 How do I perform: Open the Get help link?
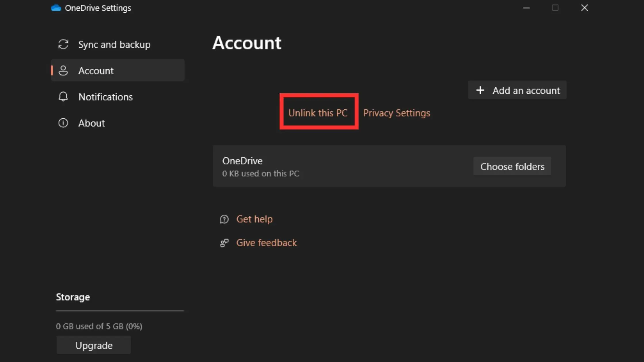coord(254,219)
